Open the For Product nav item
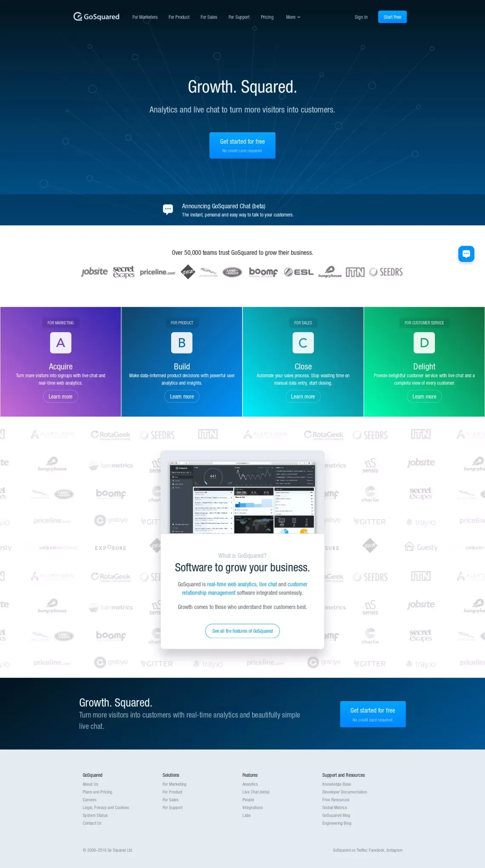The width and height of the screenshot is (485, 868). point(179,17)
